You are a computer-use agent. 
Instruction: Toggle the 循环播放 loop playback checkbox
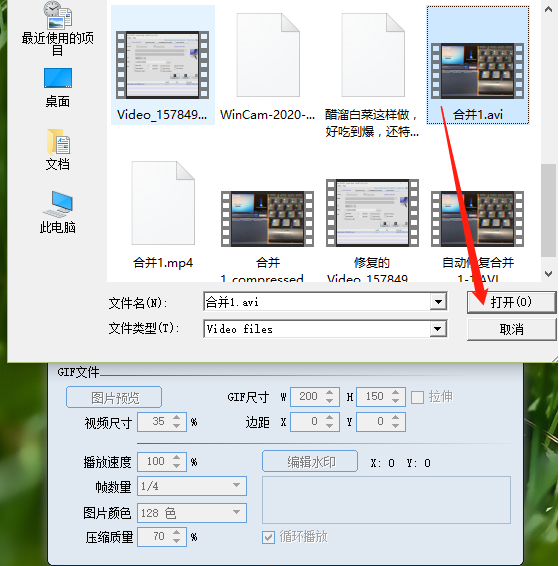(x=268, y=537)
